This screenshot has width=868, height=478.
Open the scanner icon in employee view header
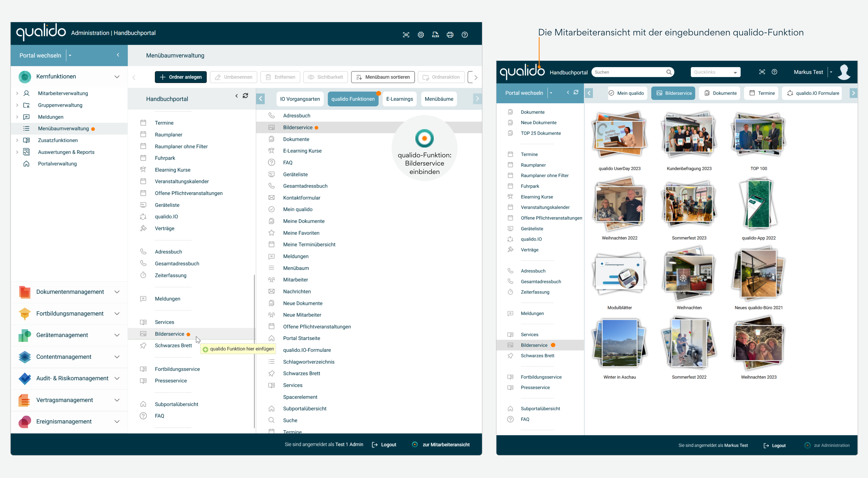[762, 72]
